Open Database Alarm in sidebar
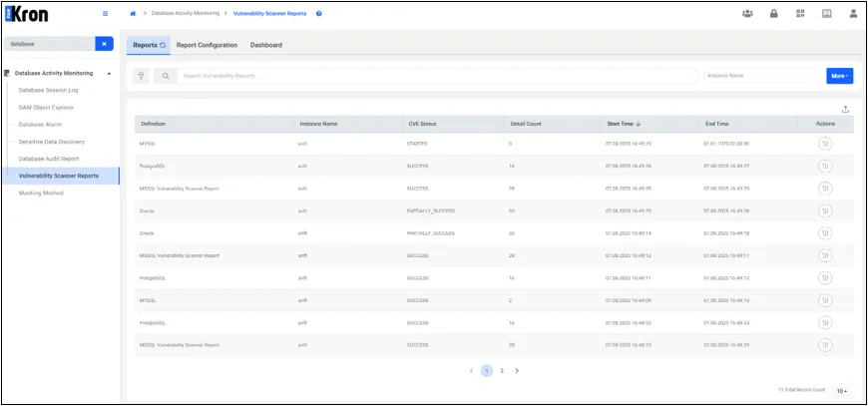868x406 pixels. [x=40, y=125]
